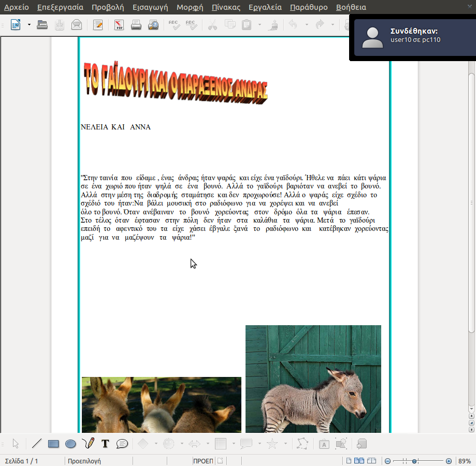The height and width of the screenshot is (466, 476).
Task: Print the file directly
Action: point(136,25)
